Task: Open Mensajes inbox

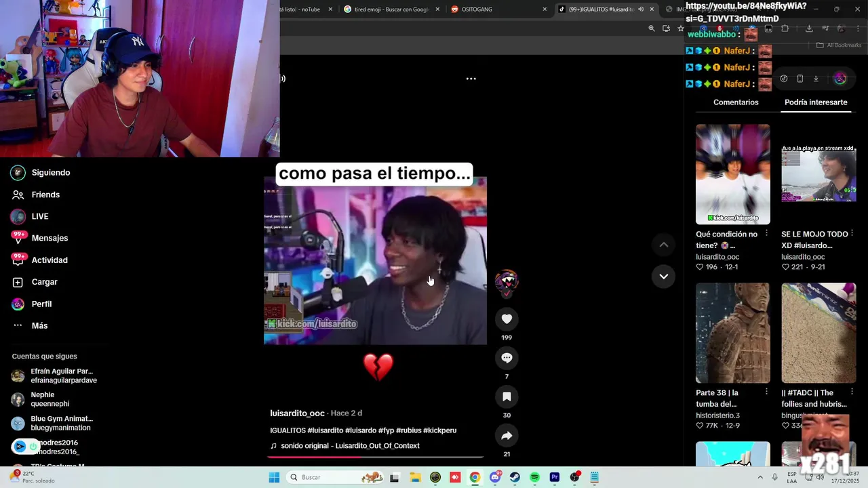Action: (40, 238)
